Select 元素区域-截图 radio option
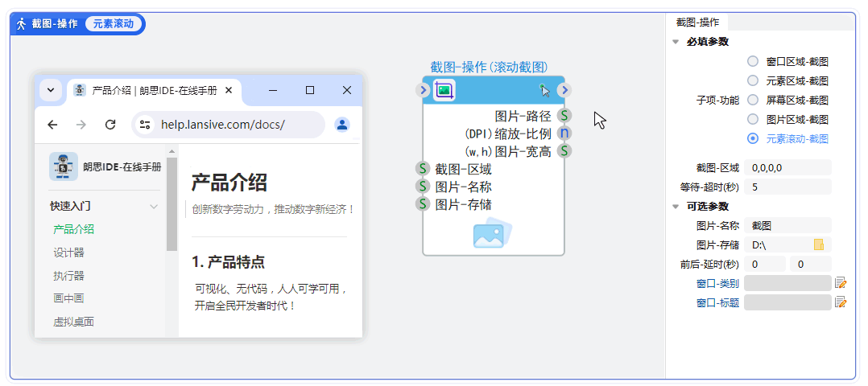This screenshot has width=868, height=386. (x=753, y=80)
